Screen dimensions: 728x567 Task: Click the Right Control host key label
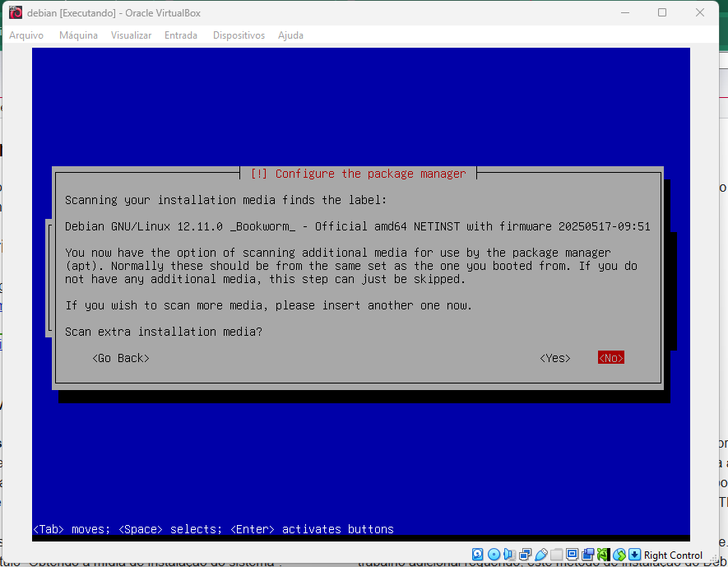tap(673, 555)
